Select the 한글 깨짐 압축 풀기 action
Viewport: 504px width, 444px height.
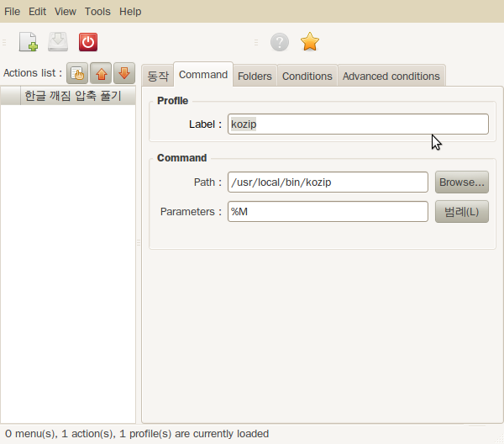[68, 96]
